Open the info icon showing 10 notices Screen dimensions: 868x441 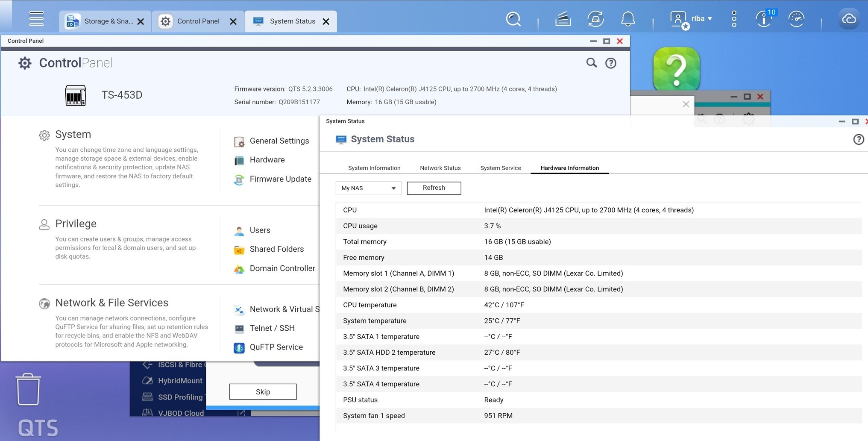pyautogui.click(x=765, y=19)
